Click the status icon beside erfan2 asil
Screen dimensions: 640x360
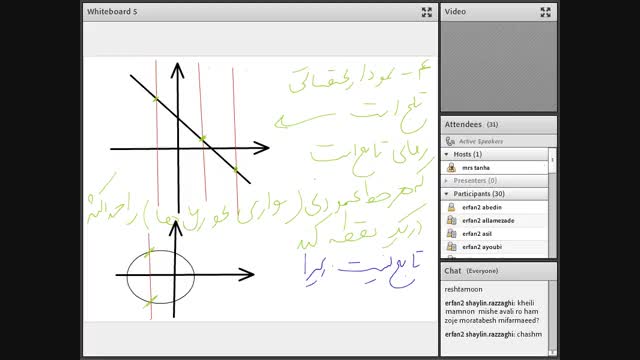click(x=451, y=233)
